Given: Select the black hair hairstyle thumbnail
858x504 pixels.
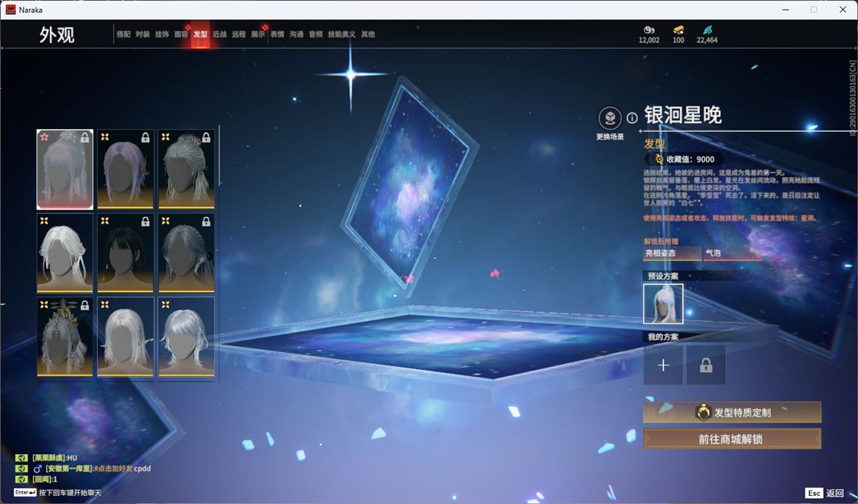Looking at the screenshot, I should [125, 253].
